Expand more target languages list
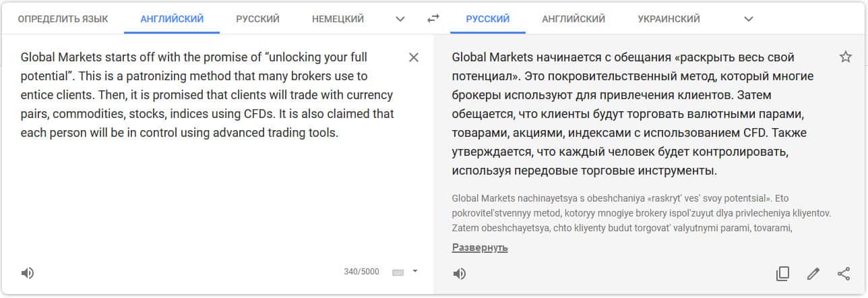Image resolution: width=868 pixels, height=298 pixels. tap(748, 19)
